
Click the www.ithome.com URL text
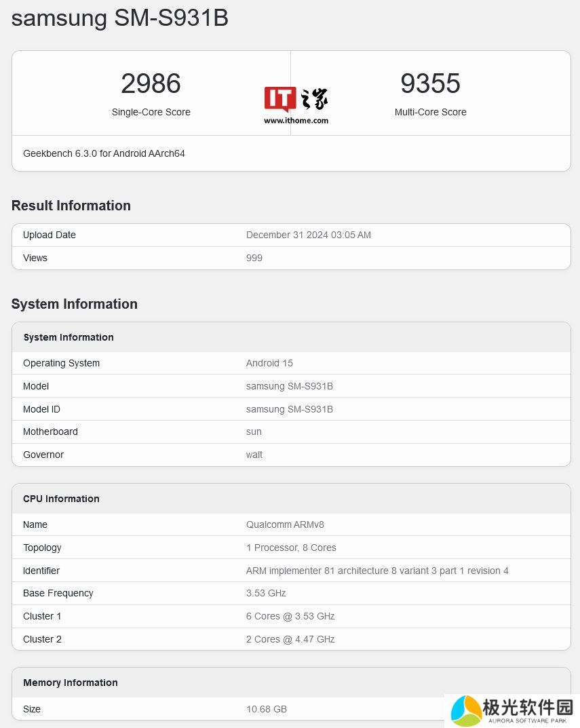[296, 121]
